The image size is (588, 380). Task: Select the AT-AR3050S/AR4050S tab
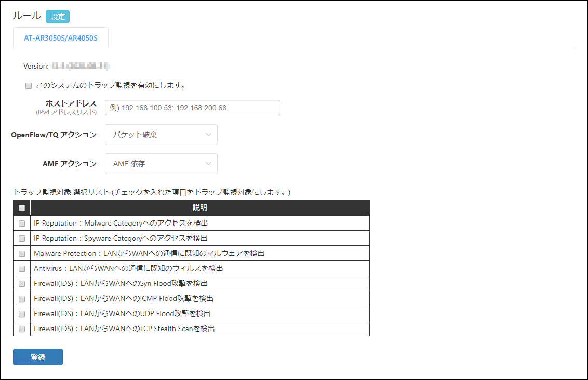pyautogui.click(x=61, y=38)
